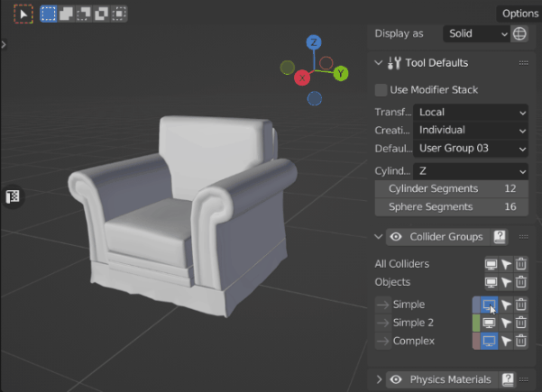Select All Colliders with the cursor icon
The width and height of the screenshot is (542, 392).
506,264
